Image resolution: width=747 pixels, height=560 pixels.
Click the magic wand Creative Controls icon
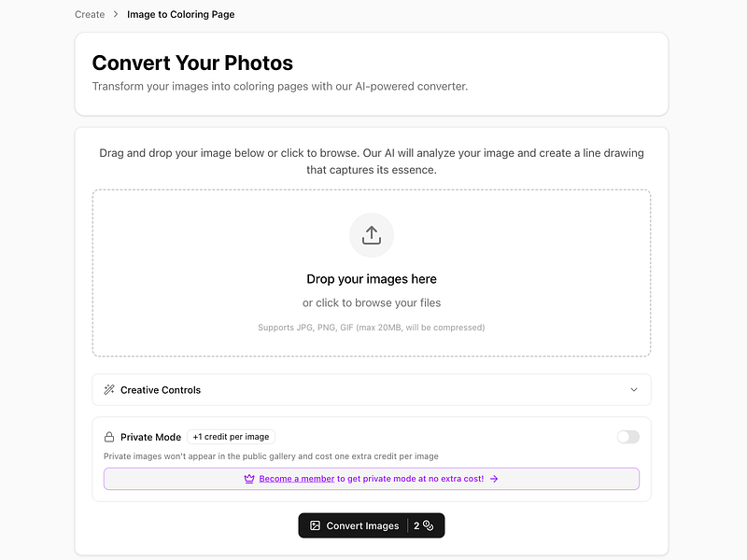click(x=109, y=390)
